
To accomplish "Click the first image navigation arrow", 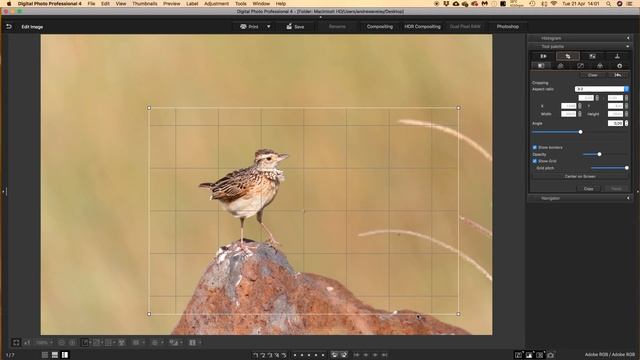I will click(357, 355).
